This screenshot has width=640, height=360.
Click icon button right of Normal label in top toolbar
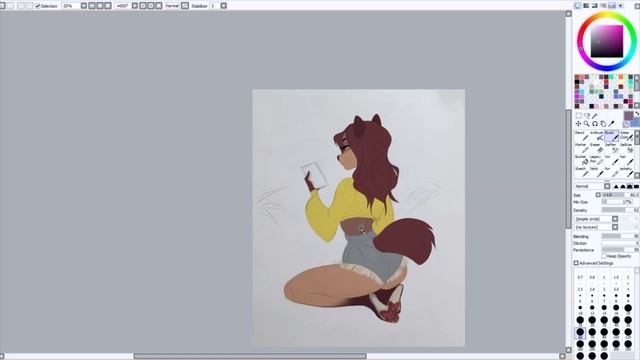point(185,6)
